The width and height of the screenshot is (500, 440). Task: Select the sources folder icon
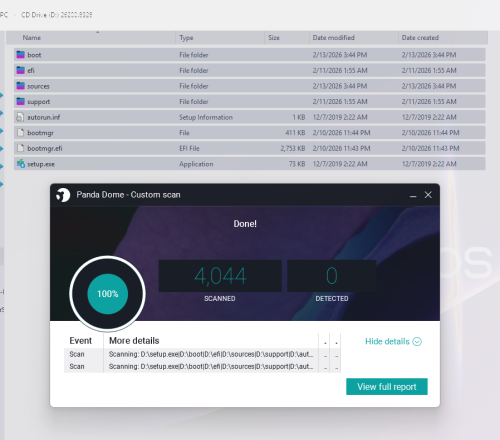[21, 86]
